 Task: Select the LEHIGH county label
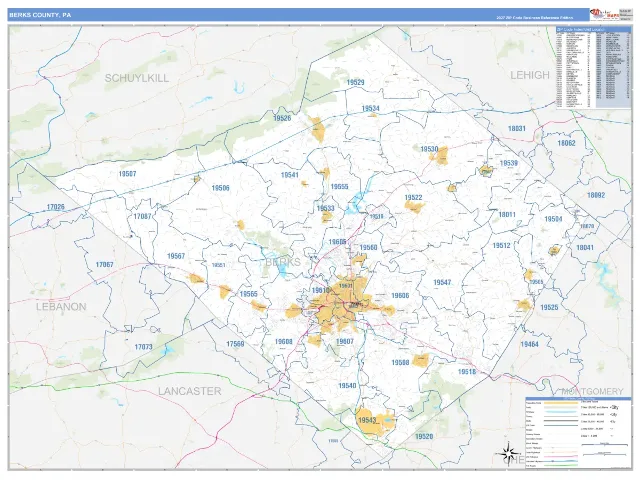530,75
